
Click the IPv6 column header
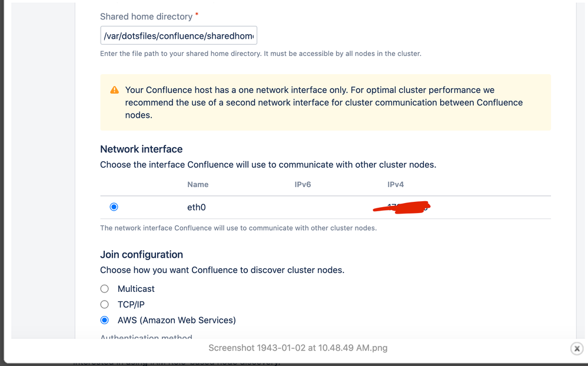(303, 185)
